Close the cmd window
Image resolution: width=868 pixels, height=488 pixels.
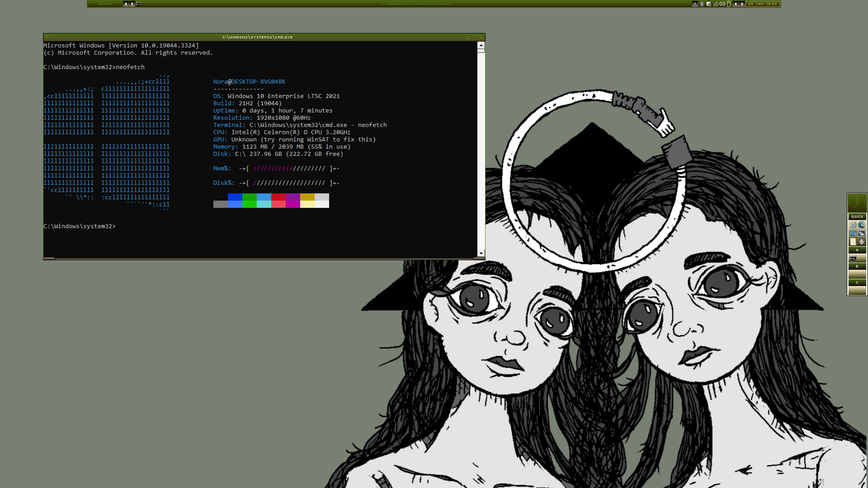pos(481,37)
